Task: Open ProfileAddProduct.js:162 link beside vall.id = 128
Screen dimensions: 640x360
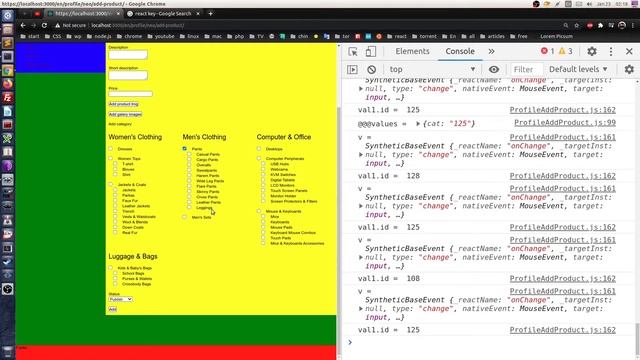Action: (562, 176)
